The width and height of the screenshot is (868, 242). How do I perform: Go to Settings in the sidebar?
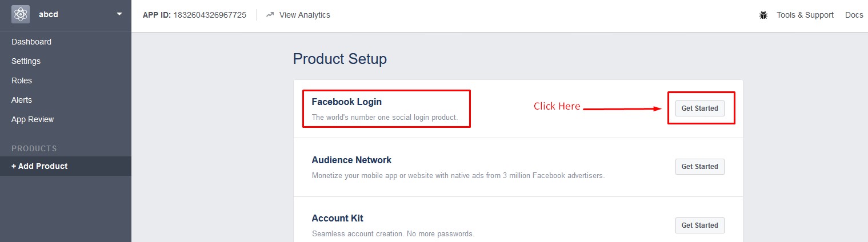(x=26, y=61)
